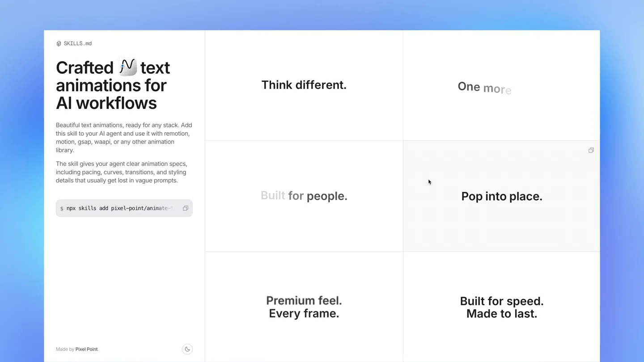This screenshot has height=362, width=644.
Task: Select the 'Built for people.' animation card
Action: coord(304,196)
